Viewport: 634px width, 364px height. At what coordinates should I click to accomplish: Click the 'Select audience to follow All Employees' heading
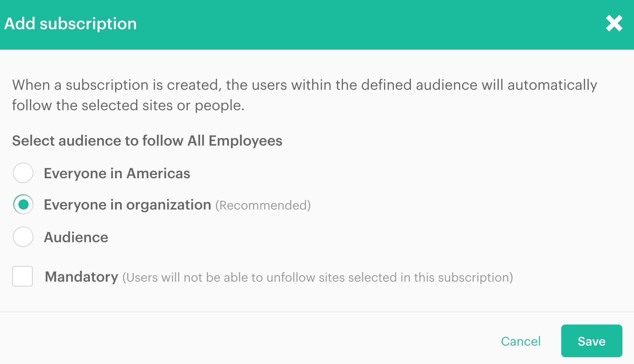pyautogui.click(x=147, y=141)
